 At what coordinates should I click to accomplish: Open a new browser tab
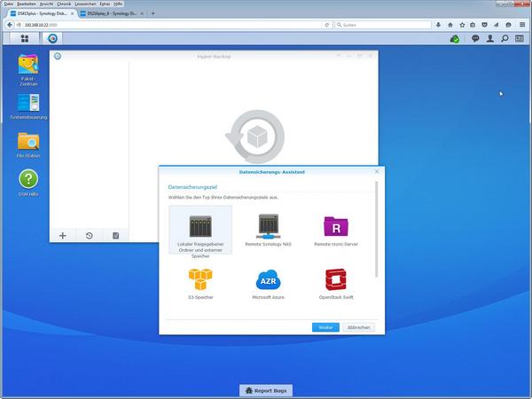click(x=153, y=13)
